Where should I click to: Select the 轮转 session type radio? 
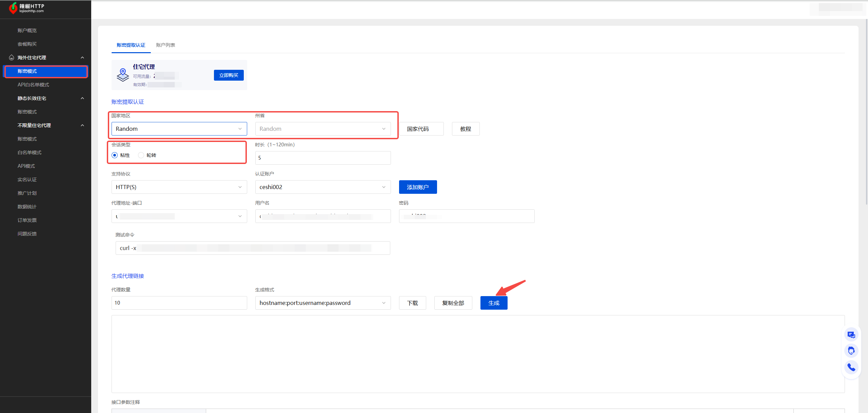(x=141, y=155)
